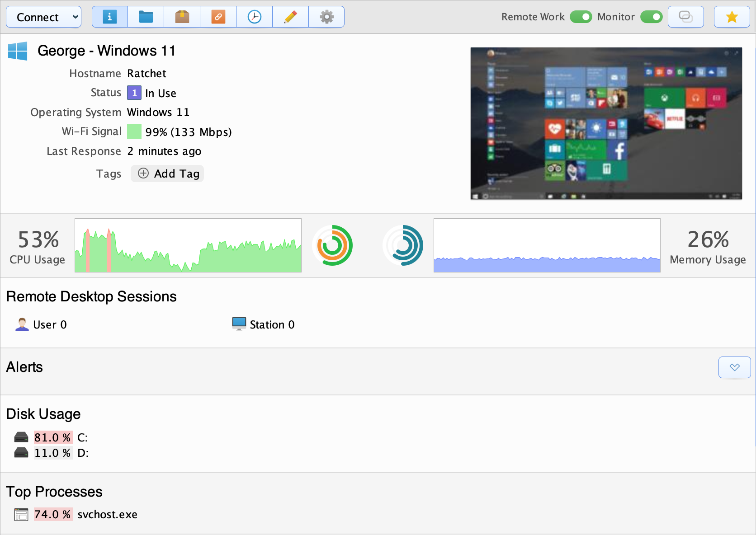Open the clock History tab icon
Viewport: 756px width, 535px height.
[x=255, y=17]
